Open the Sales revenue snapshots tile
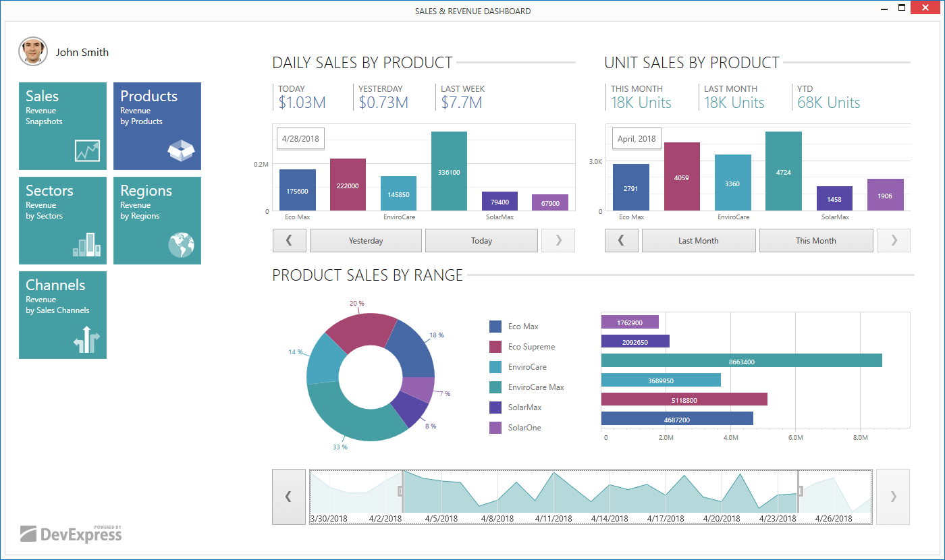The height and width of the screenshot is (560, 945). tap(63, 126)
